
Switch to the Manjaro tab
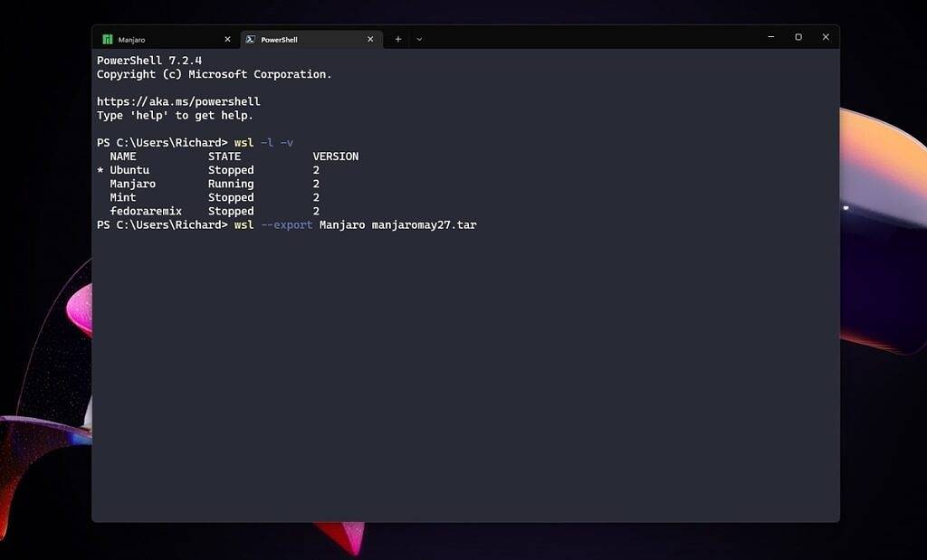(x=154, y=39)
